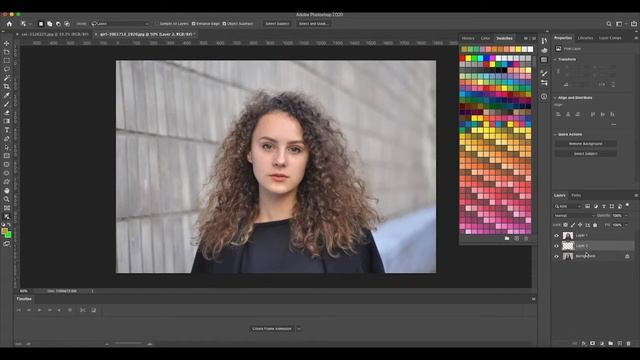640x360 pixels.
Task: Pick the white swatch in the recent swatches row
Action: click(530, 49)
